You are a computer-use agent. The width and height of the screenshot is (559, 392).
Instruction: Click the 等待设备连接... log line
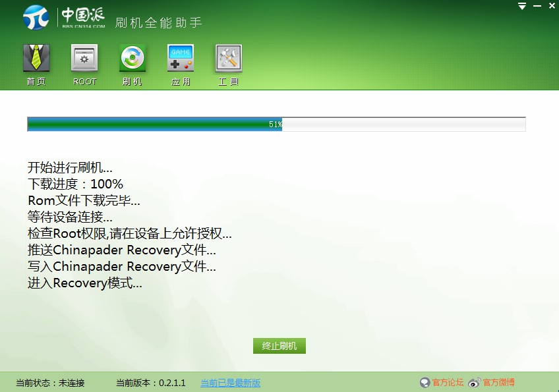(70, 217)
